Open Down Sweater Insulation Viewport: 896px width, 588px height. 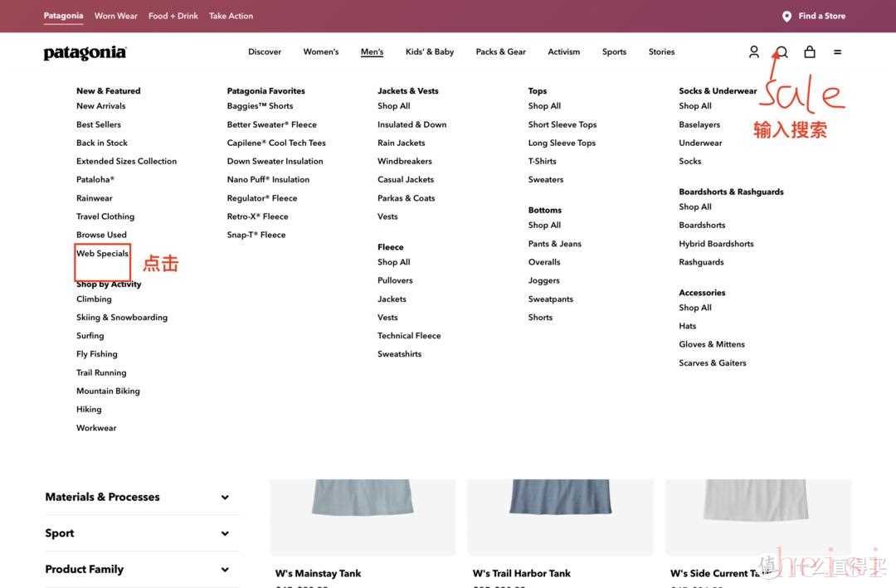(x=275, y=161)
